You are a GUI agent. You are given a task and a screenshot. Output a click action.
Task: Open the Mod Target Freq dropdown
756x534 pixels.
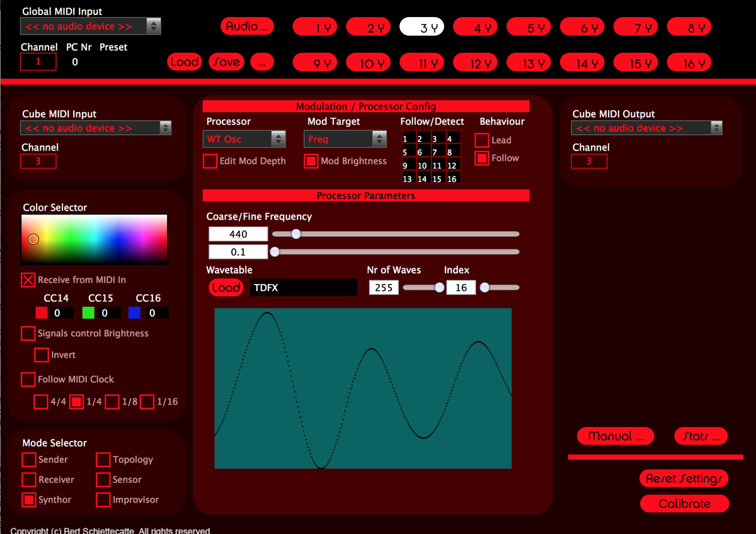click(x=345, y=139)
